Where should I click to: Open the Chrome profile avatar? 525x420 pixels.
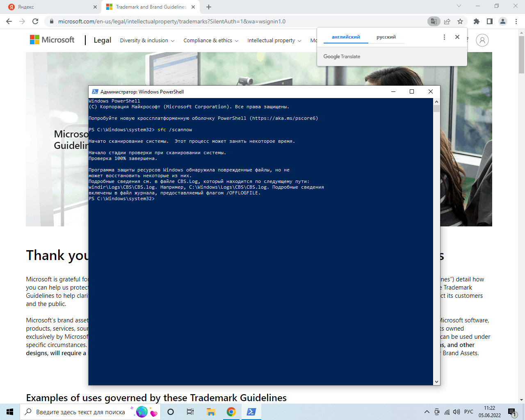(503, 21)
